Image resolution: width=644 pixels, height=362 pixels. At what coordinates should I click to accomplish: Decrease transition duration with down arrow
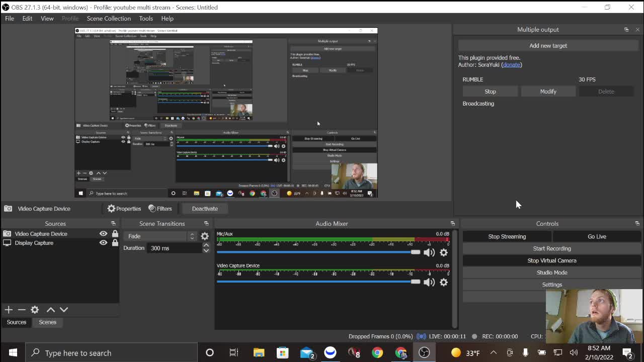click(x=206, y=250)
